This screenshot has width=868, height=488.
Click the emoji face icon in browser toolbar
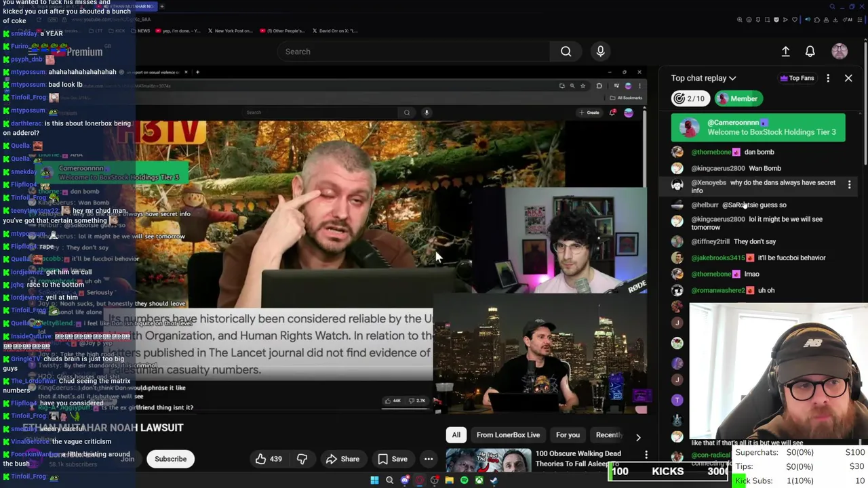click(x=749, y=20)
